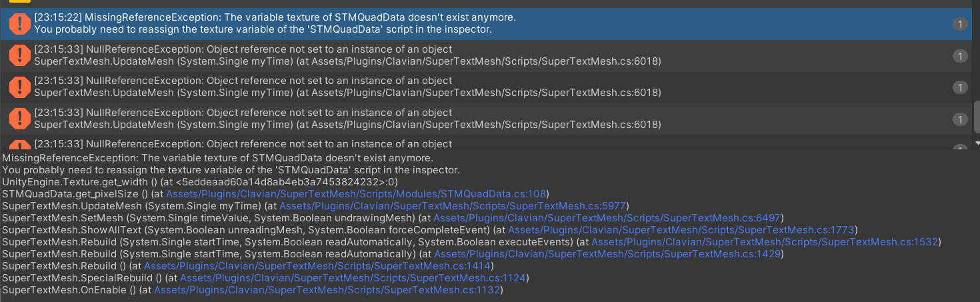Open SuperTextMesh.cs:1429 Rebuild link
Image resolution: width=980 pixels, height=302 pixels.
point(607,254)
